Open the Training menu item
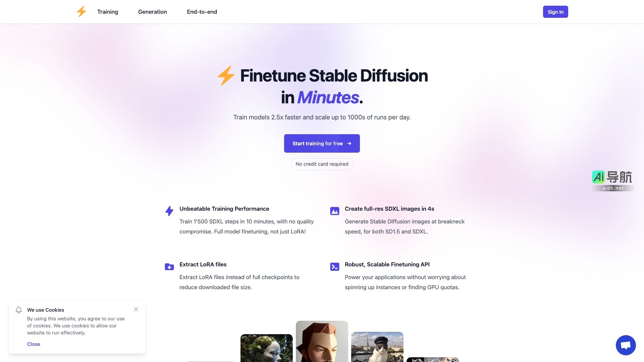 pyautogui.click(x=108, y=12)
